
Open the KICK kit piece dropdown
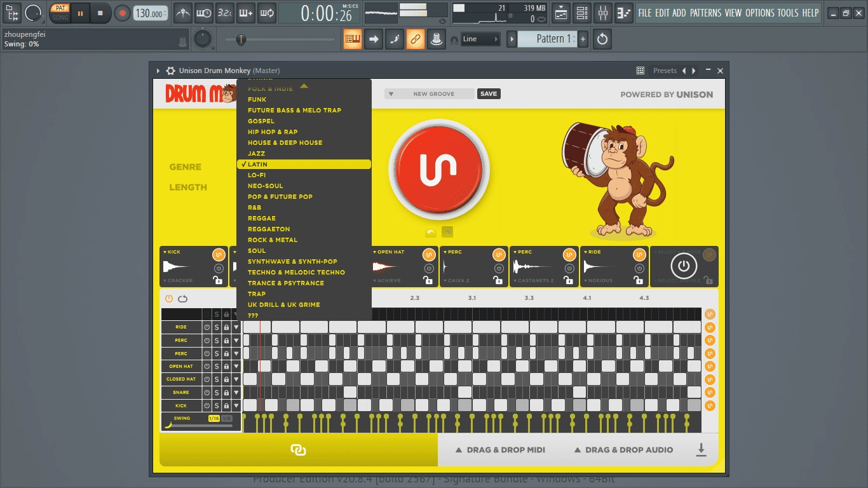tap(172, 252)
